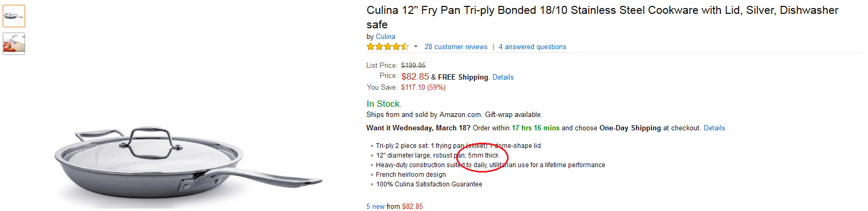
Task: Open the 28 customer reviews link
Action: pyautogui.click(x=456, y=47)
